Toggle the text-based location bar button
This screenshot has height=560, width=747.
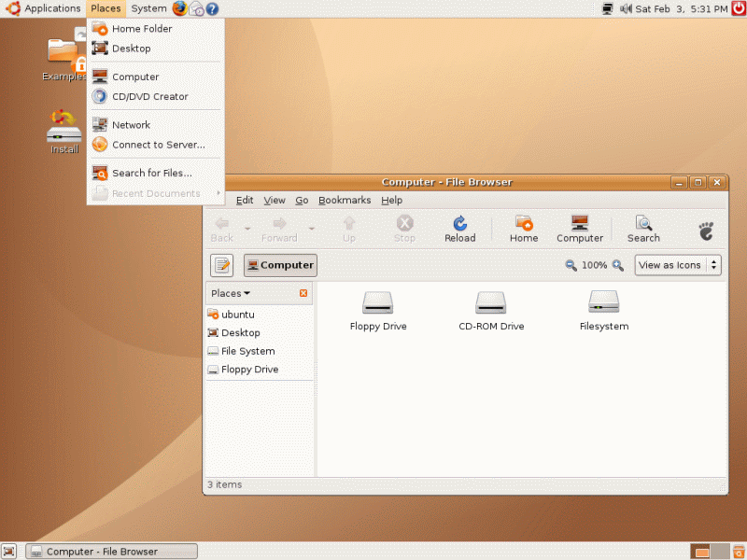pyautogui.click(x=221, y=266)
